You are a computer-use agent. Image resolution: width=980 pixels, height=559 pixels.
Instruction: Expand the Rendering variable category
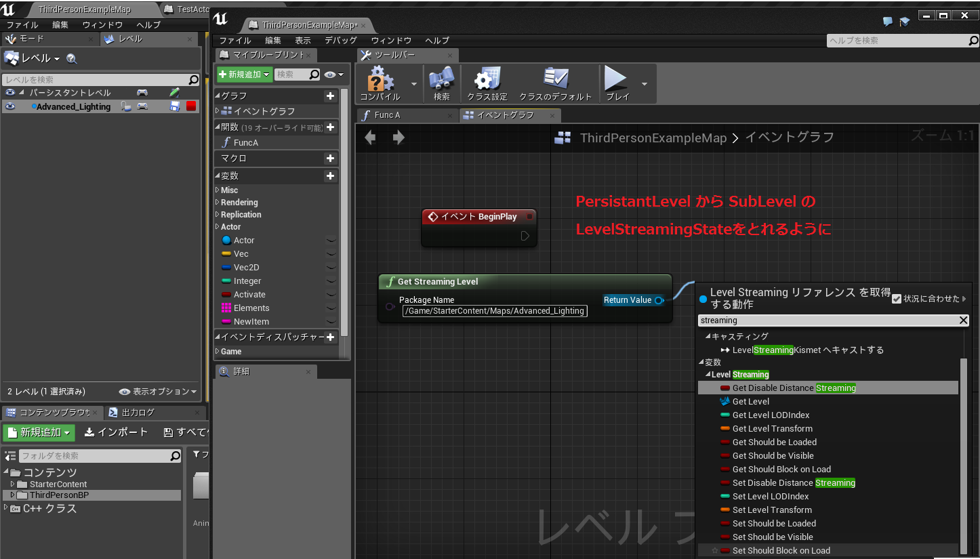tap(218, 203)
